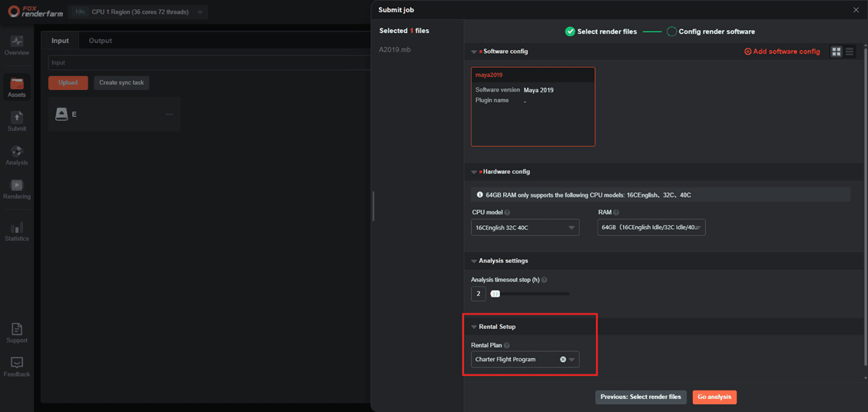Click the Go analysis button
Screen dimensions: 868x412
[x=714, y=397]
